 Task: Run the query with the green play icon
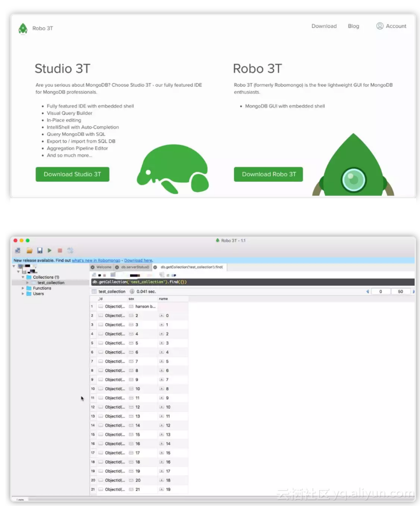pyautogui.click(x=50, y=250)
